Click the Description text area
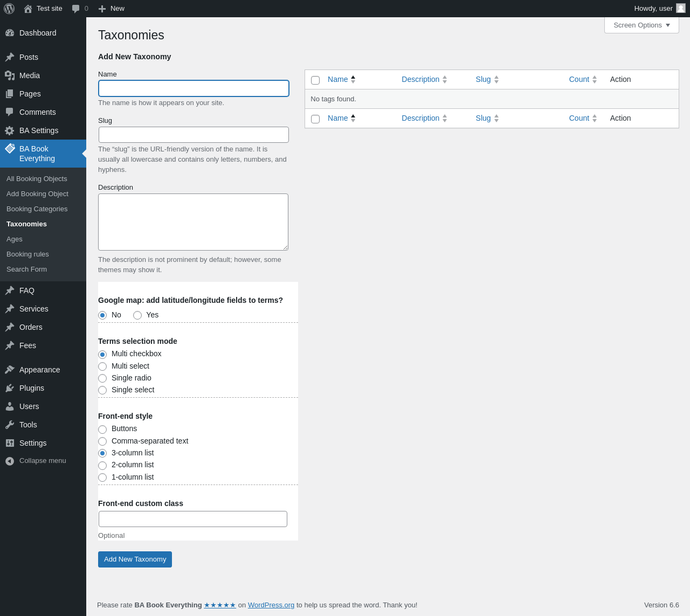Viewport: 690px width, 616px height. point(193,222)
